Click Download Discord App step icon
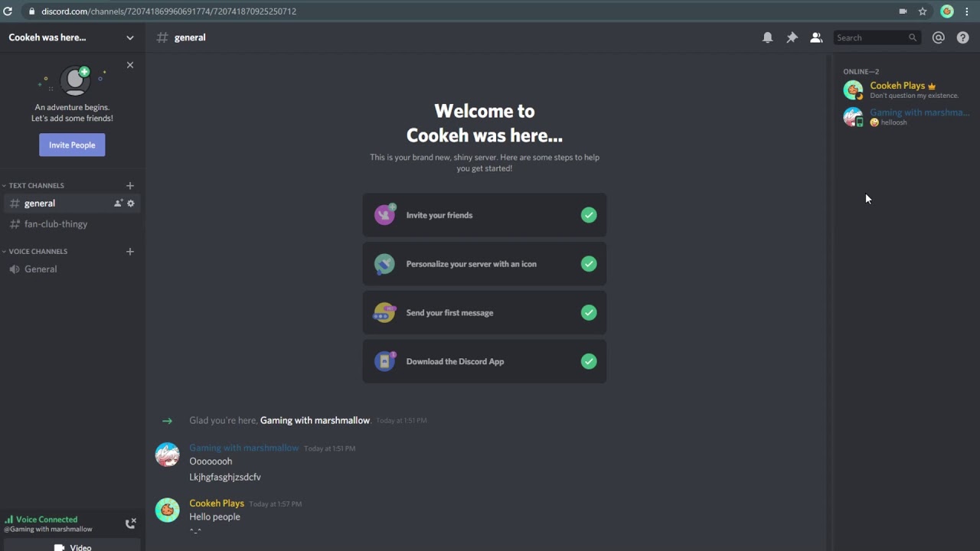The width and height of the screenshot is (980, 551). click(385, 361)
